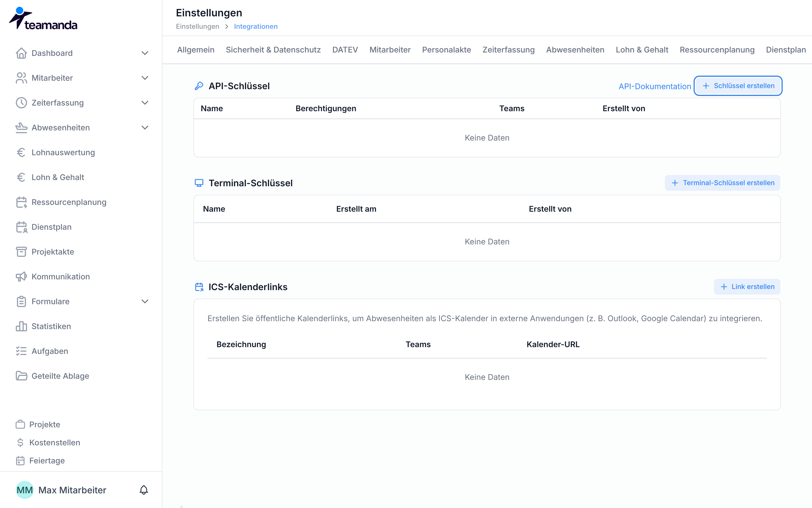Click the Kostenstellen dollar icon

pyautogui.click(x=21, y=443)
